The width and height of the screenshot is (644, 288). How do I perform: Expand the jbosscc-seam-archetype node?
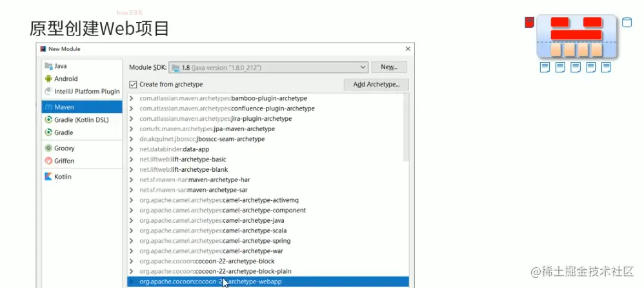[131, 139]
